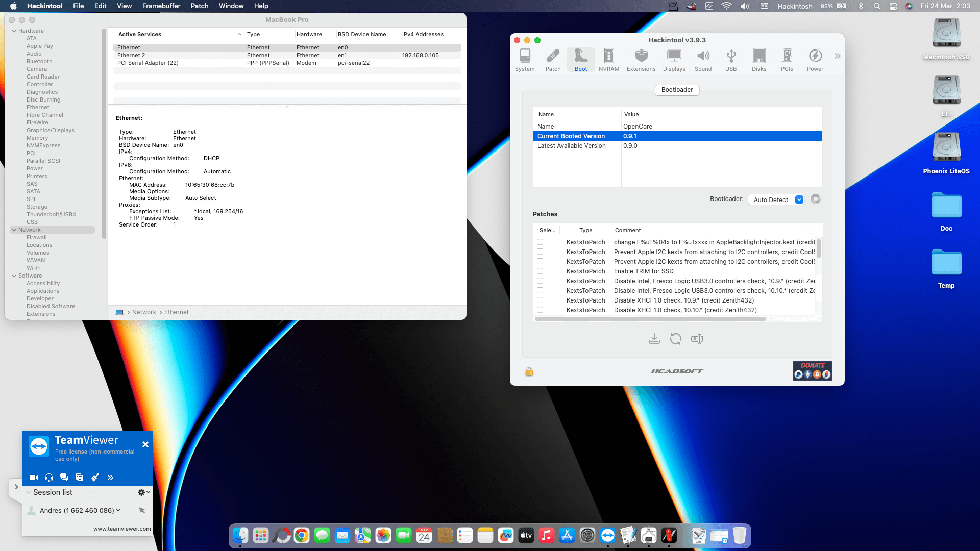This screenshot has width=980, height=551.
Task: Collapse the Hardware section in sidebar
Action: (14, 31)
